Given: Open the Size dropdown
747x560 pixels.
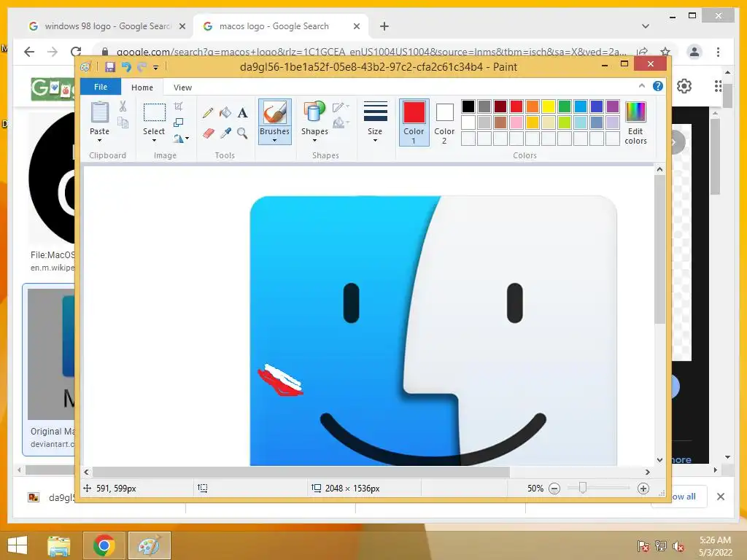Looking at the screenshot, I should 375,122.
